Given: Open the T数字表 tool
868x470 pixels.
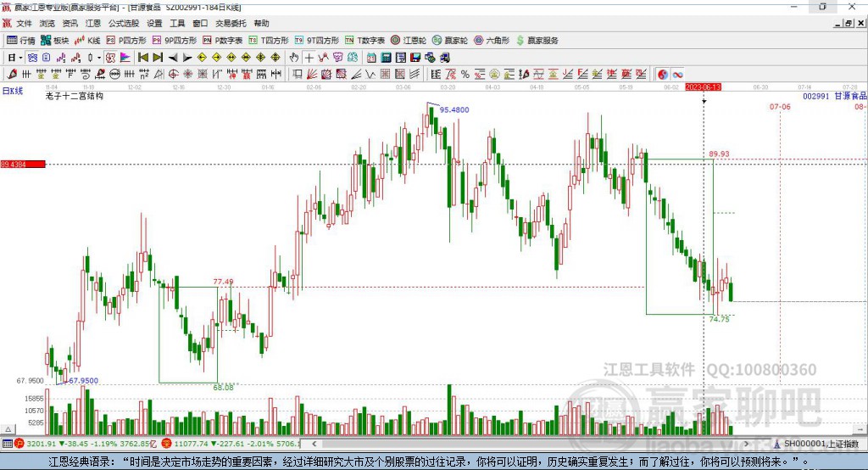Looking at the screenshot, I should click(364, 41).
